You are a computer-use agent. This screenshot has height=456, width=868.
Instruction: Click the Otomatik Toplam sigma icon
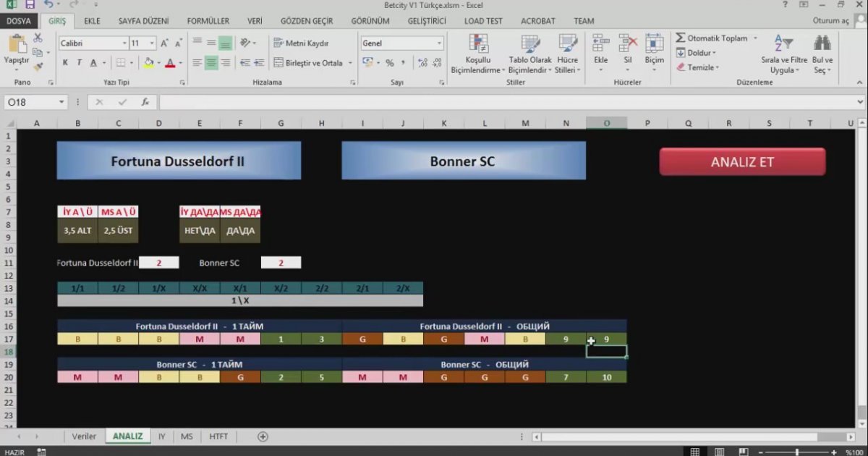coord(681,38)
